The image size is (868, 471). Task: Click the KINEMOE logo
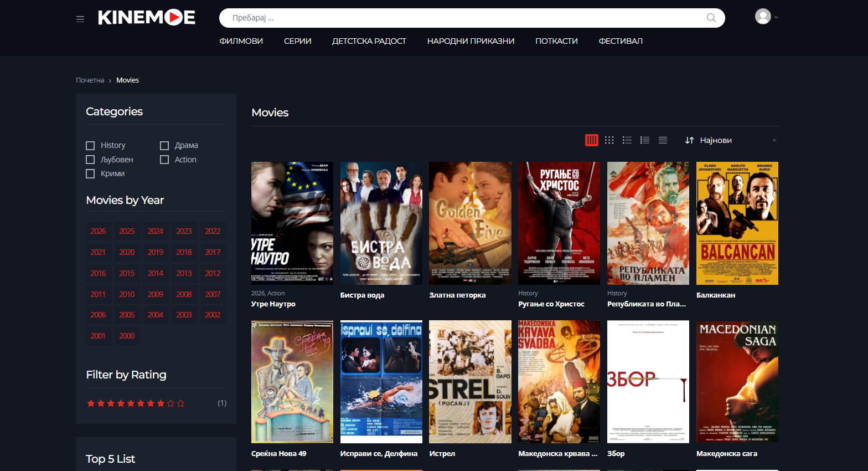147,18
